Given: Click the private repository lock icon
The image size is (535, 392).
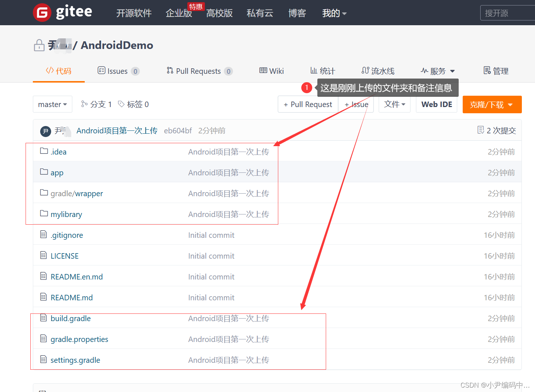Looking at the screenshot, I should pyautogui.click(x=39, y=45).
